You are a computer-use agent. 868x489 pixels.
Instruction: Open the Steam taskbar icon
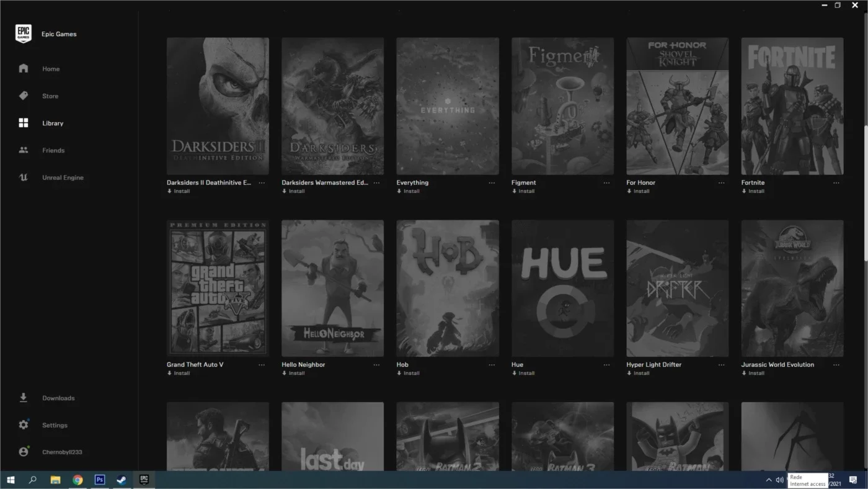(x=122, y=480)
